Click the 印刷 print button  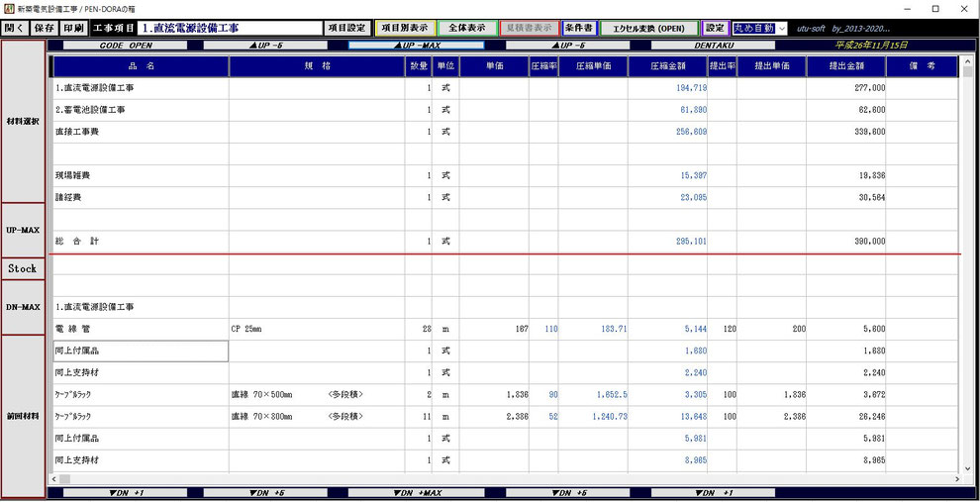(x=74, y=28)
